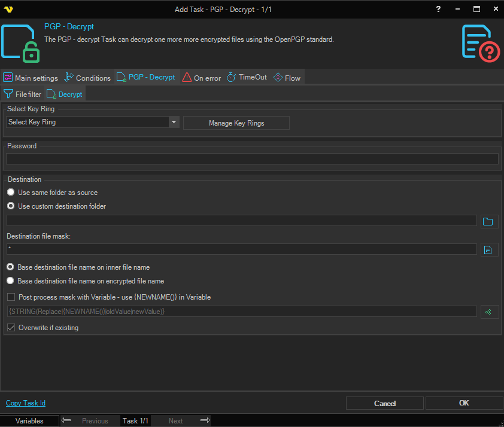This screenshot has width=504, height=427.
Task: Enable Post process mask with Variable checkbox
Action: click(x=11, y=297)
